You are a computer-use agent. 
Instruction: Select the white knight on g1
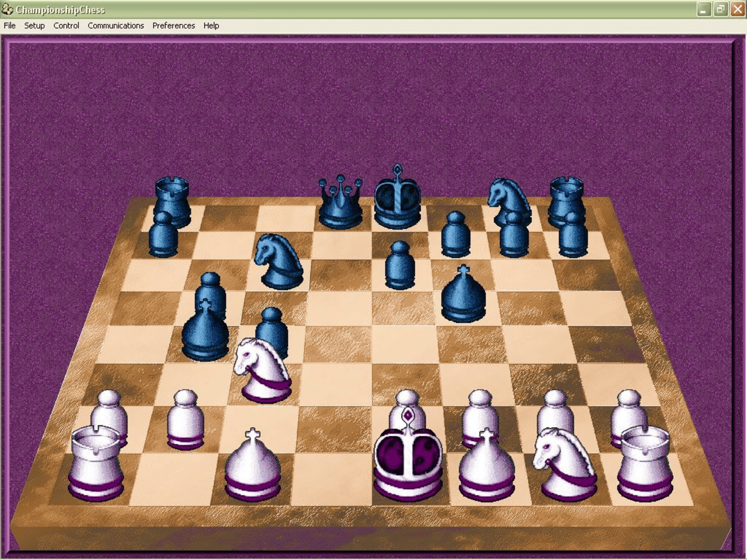click(x=565, y=465)
